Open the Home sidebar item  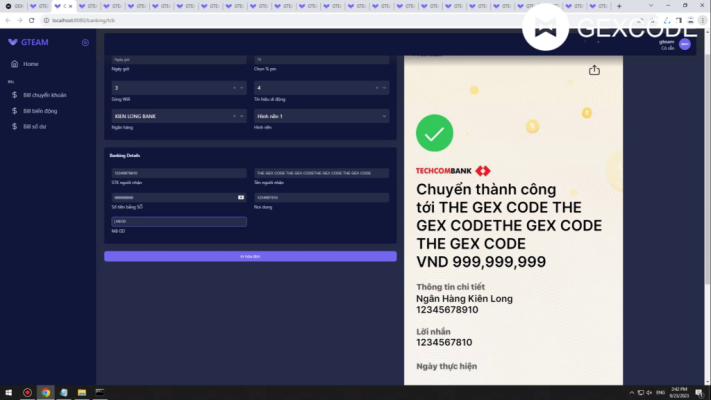pos(31,64)
